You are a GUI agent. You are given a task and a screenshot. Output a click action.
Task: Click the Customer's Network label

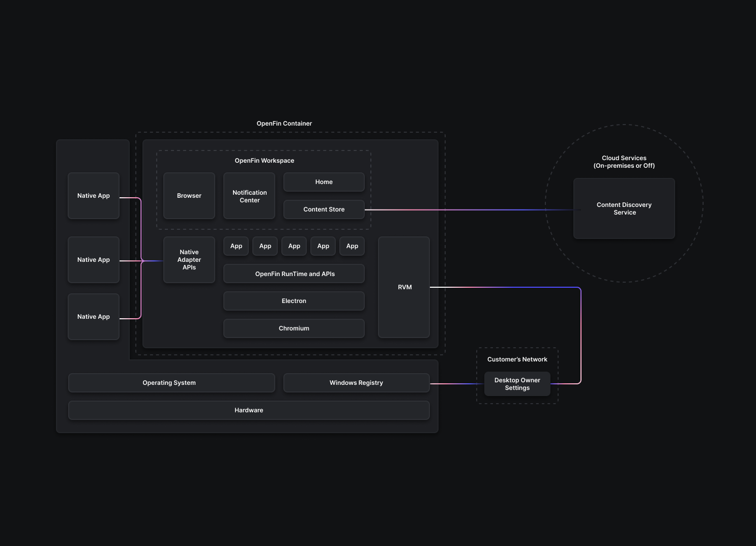(x=517, y=359)
